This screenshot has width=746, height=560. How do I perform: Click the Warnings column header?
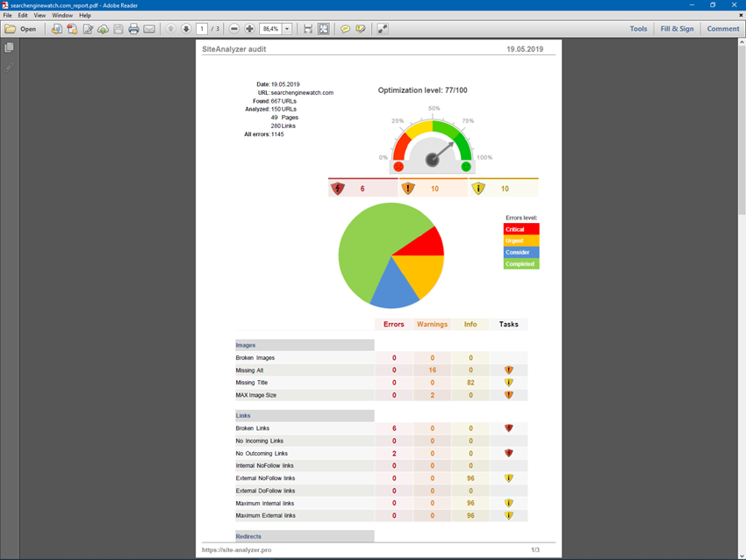pos(432,324)
